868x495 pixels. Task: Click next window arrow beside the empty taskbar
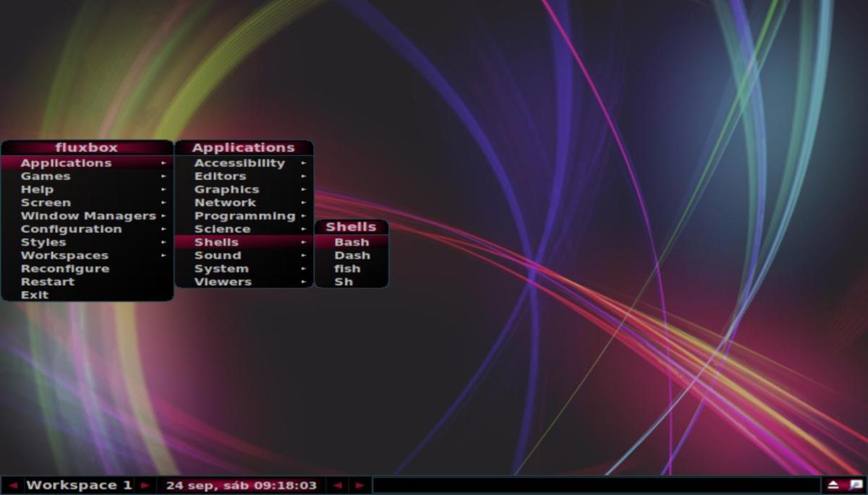pyautogui.click(x=359, y=486)
